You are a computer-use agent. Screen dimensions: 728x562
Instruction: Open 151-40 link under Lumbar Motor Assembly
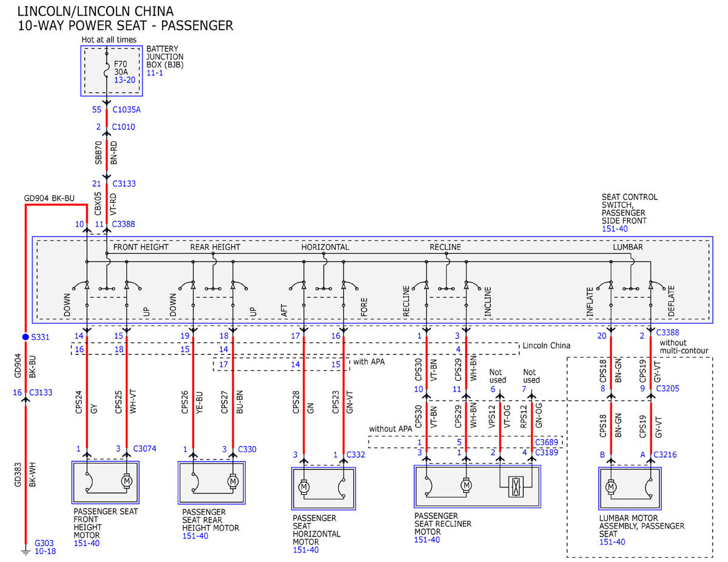point(612,541)
